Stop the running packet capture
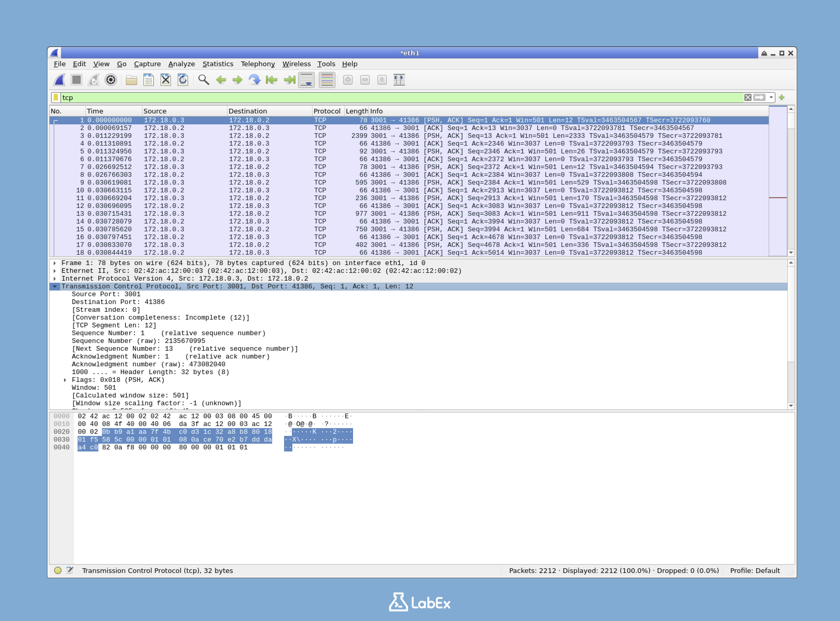The height and width of the screenshot is (621, 840). pyautogui.click(x=77, y=80)
